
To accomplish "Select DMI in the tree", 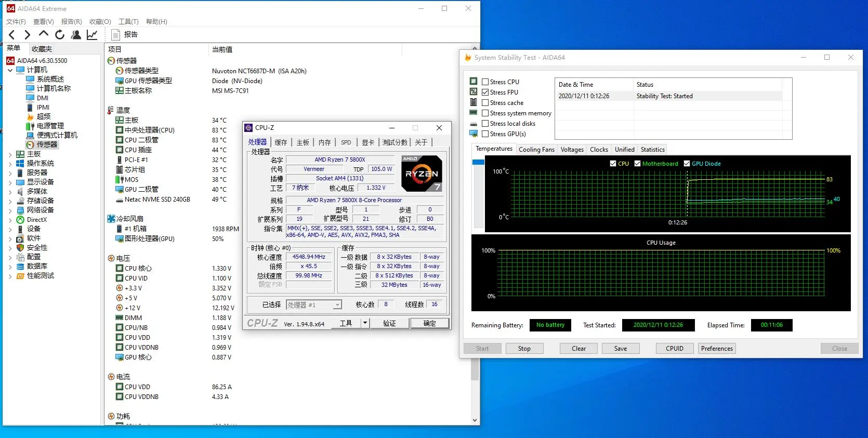I will click(x=43, y=98).
